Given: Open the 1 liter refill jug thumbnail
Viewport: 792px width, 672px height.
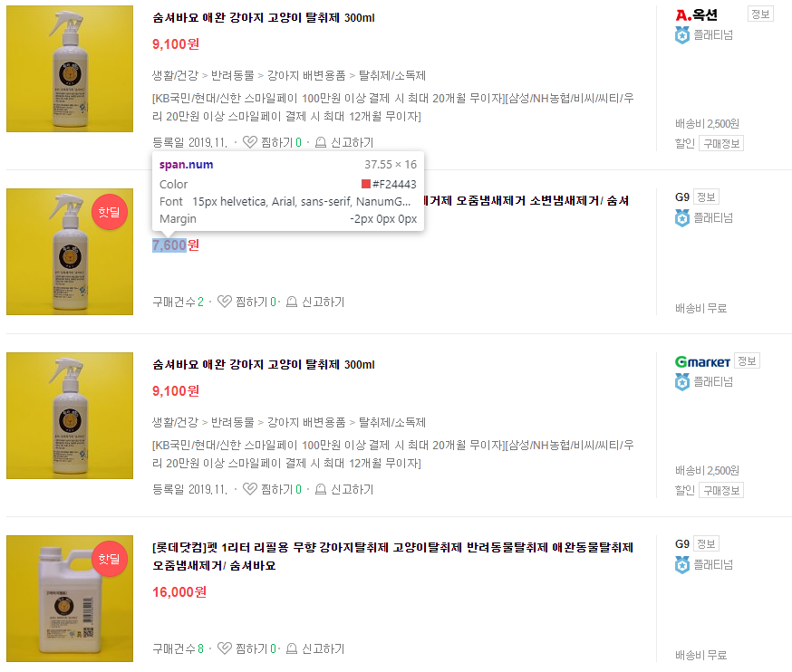Looking at the screenshot, I should point(70,599).
